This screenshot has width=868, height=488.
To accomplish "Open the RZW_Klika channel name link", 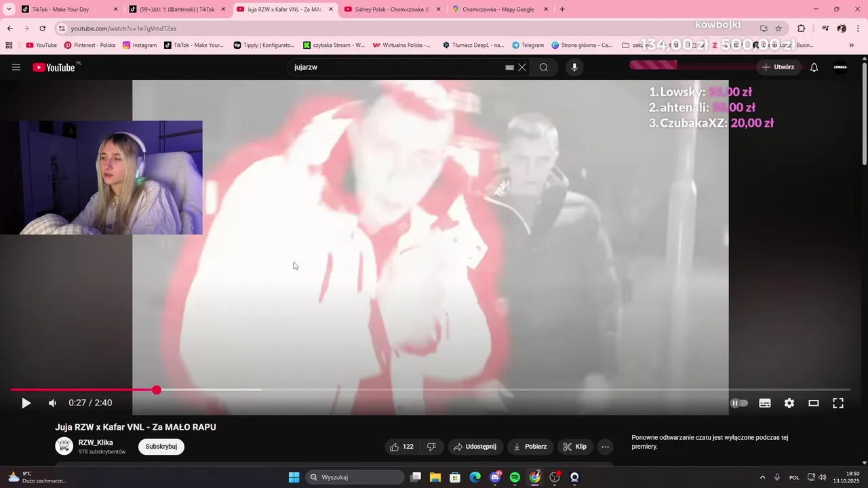I will click(x=96, y=443).
